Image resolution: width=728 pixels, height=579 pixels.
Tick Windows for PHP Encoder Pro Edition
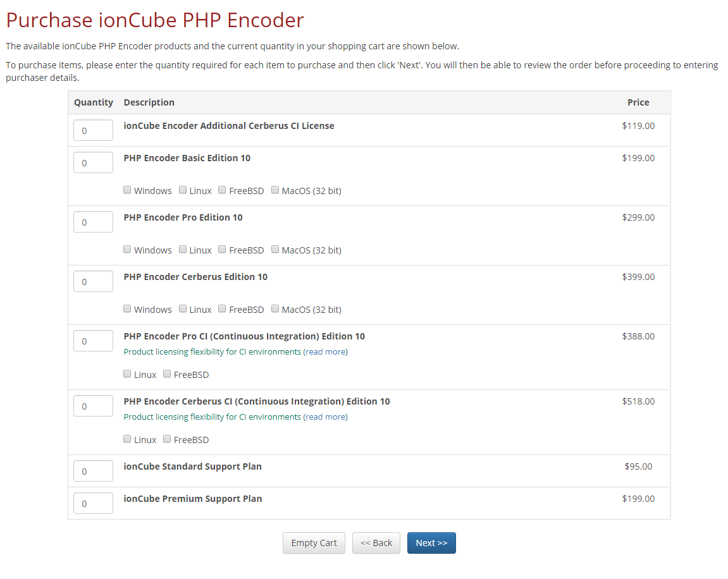[x=127, y=250]
